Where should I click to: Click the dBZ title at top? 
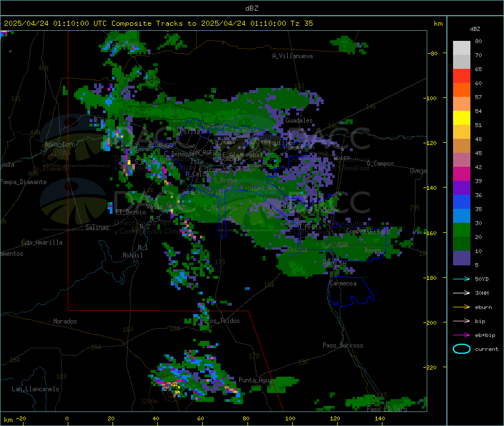[251, 8]
